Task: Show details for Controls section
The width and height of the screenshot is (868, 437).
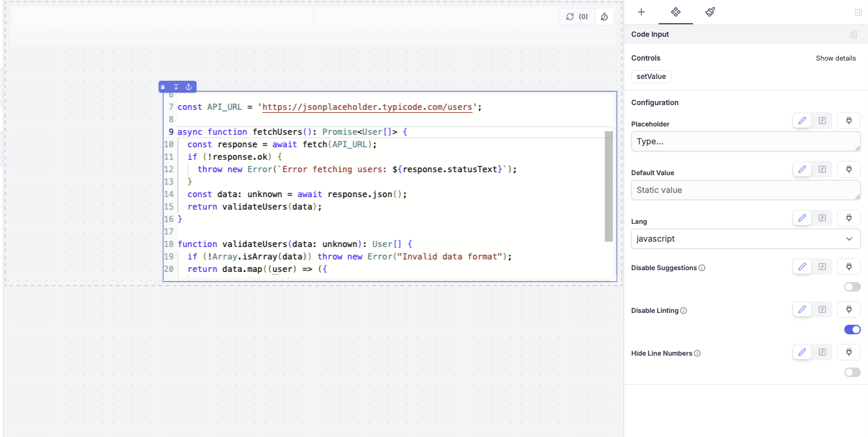Action: (x=835, y=58)
